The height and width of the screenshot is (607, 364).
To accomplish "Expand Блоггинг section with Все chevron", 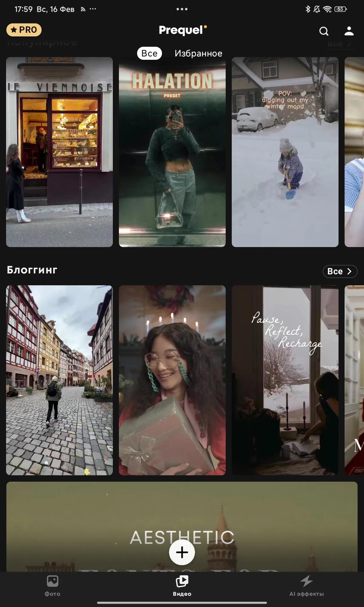I will coord(340,271).
